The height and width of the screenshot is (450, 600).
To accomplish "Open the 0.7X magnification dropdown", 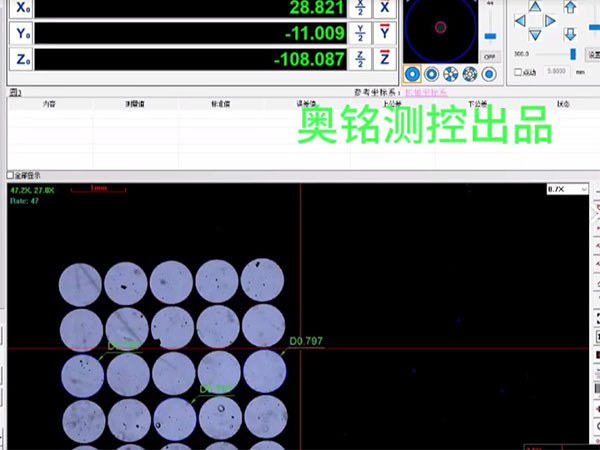I will 564,189.
